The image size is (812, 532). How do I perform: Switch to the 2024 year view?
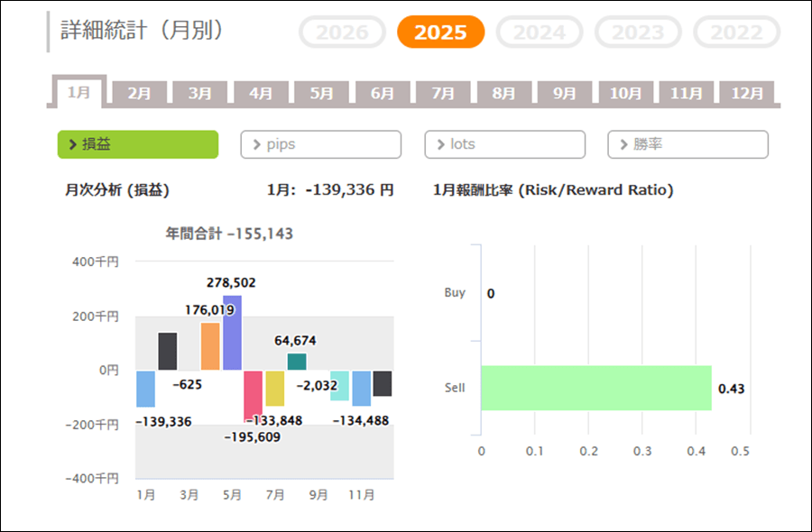(x=540, y=32)
